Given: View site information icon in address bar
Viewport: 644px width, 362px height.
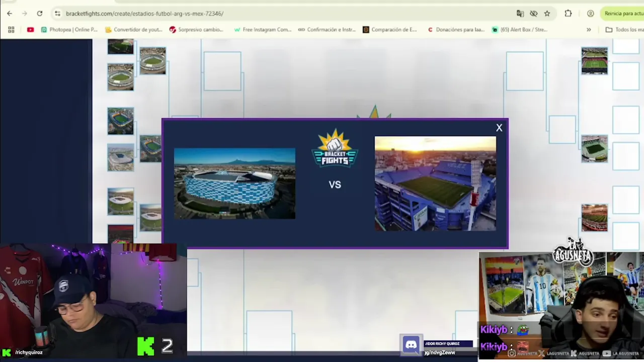Looking at the screenshot, I should (x=57, y=14).
